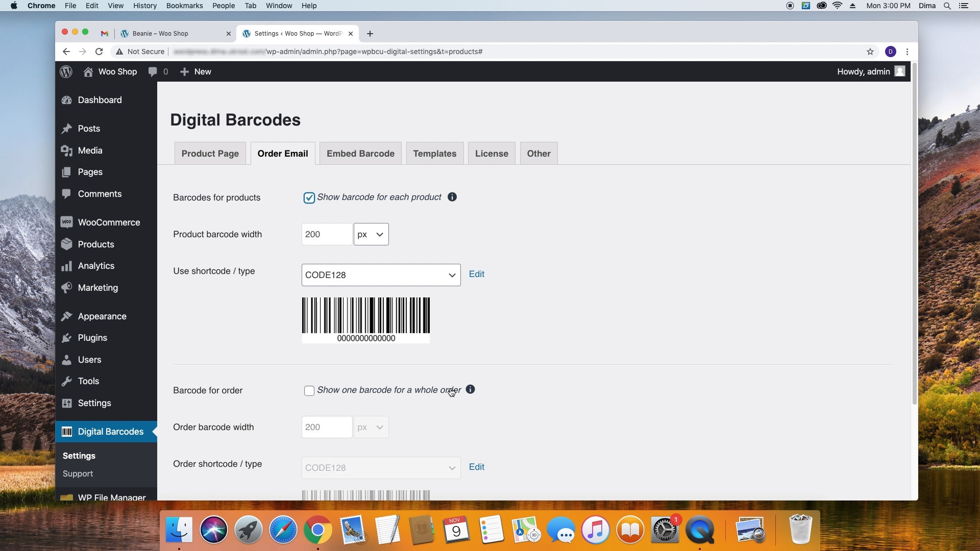Click the Plugins sidebar icon
980x551 pixels.
pyautogui.click(x=67, y=338)
